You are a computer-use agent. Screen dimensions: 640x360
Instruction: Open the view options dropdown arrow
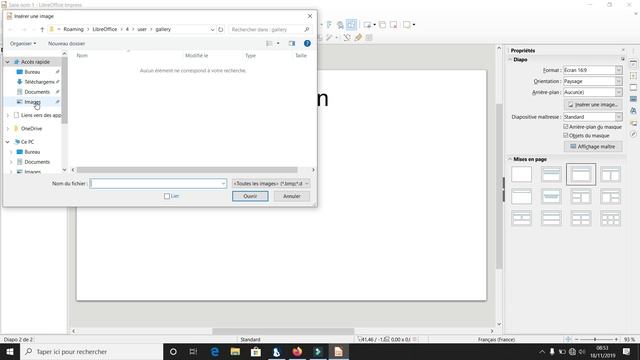278,43
